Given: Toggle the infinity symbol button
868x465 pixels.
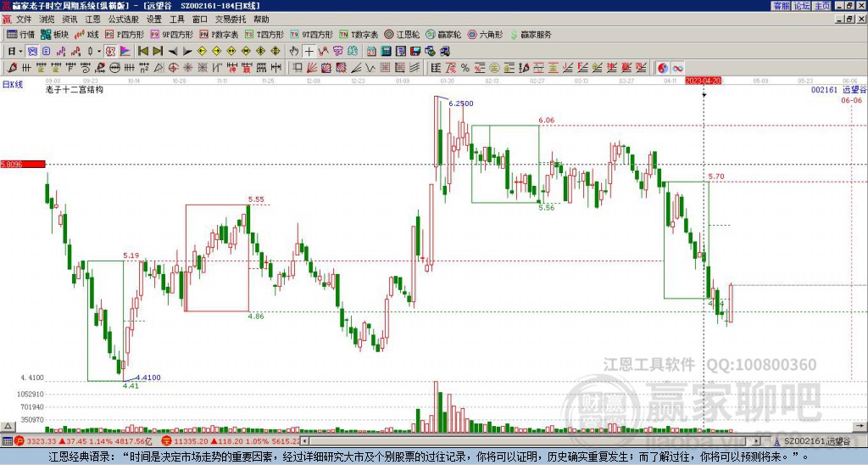Looking at the screenshot, I should coord(677,68).
